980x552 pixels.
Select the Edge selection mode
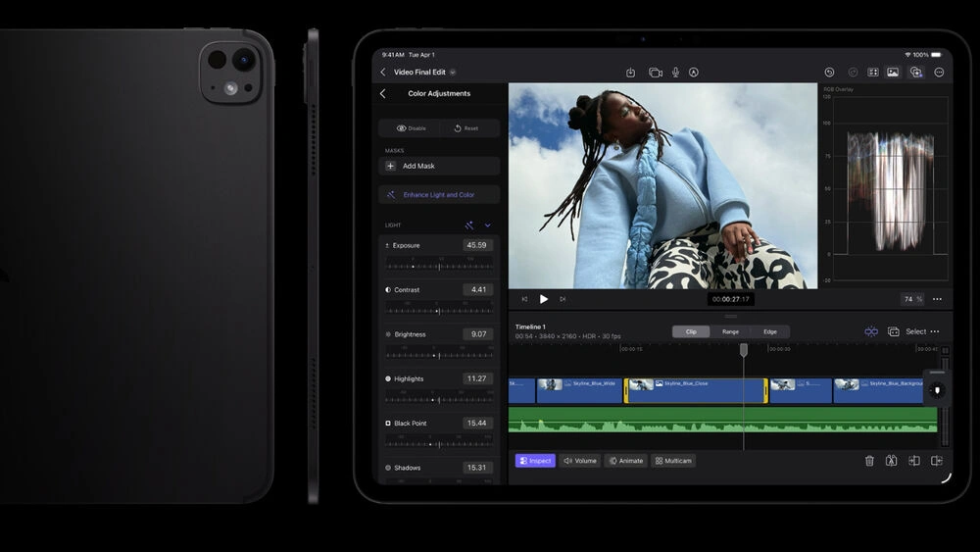coord(770,331)
